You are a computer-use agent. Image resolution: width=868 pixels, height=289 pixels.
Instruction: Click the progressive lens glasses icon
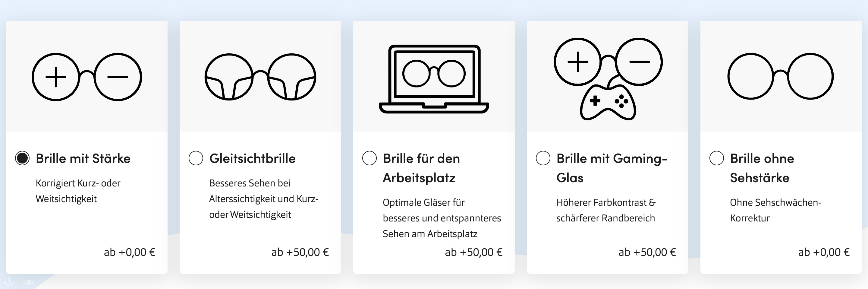click(x=260, y=77)
